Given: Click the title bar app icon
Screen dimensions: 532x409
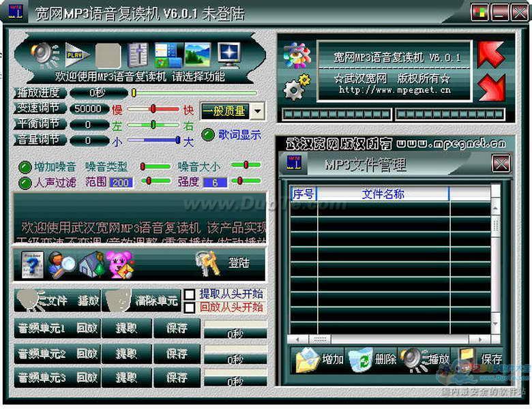Looking at the screenshot, I should click(15, 11).
